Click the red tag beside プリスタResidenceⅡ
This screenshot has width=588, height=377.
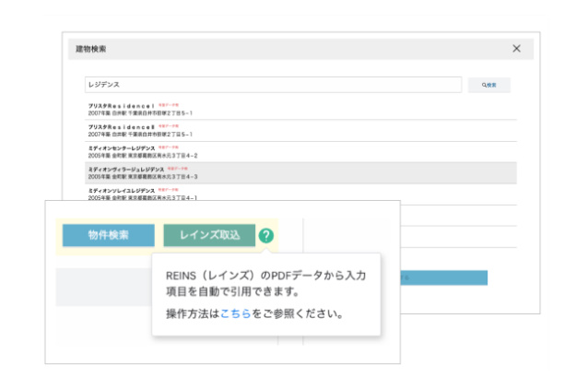pyautogui.click(x=168, y=124)
